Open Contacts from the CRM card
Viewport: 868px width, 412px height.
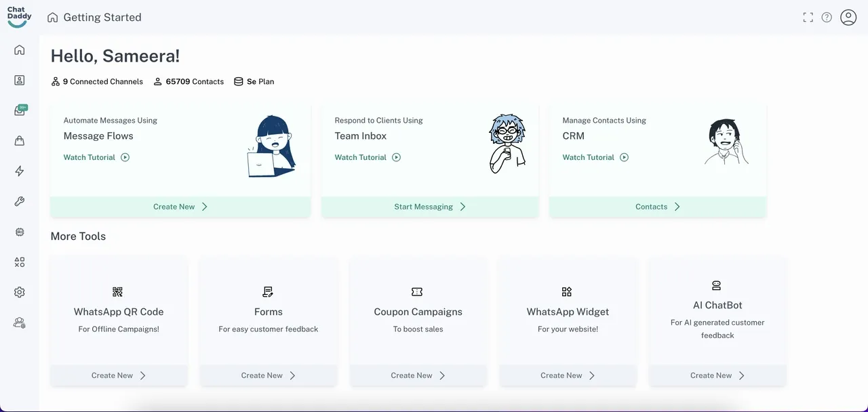click(x=658, y=207)
